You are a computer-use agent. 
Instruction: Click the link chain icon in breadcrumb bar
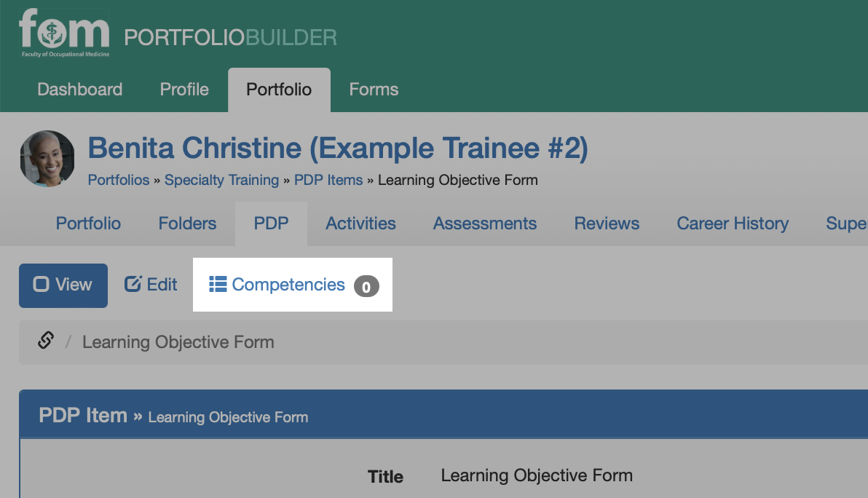[46, 340]
